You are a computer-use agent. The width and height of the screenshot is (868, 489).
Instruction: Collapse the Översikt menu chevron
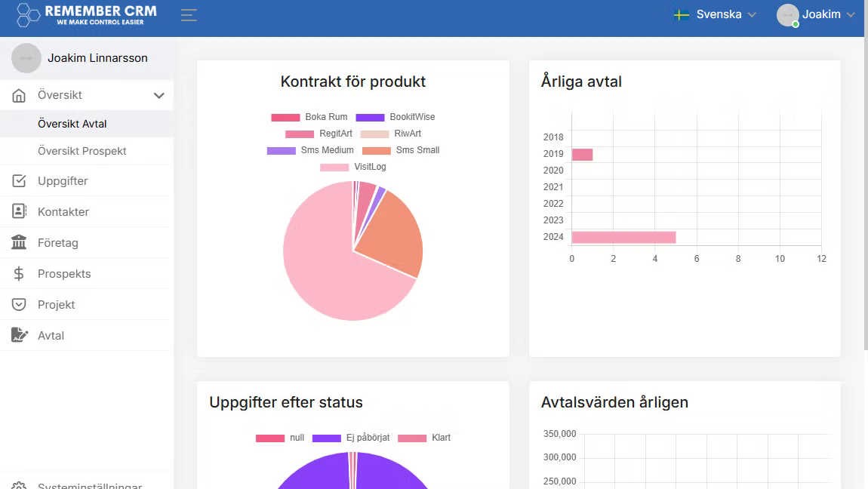(x=159, y=95)
